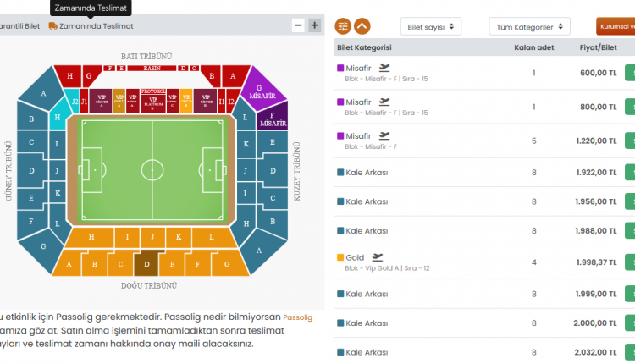Click the purple swatch on 800,00 TL Misafir
635x364 pixels.
pos(340,102)
